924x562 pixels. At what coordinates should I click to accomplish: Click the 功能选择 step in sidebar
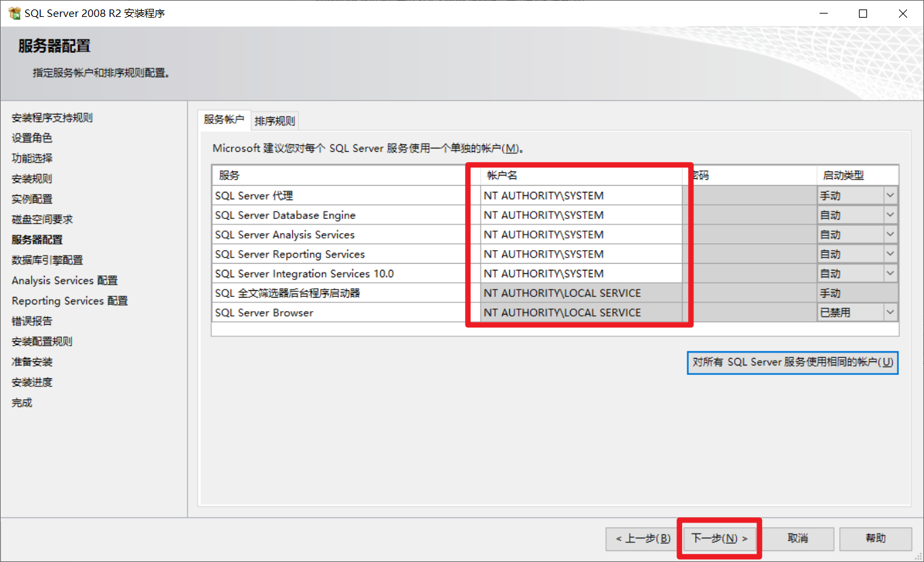32,159
